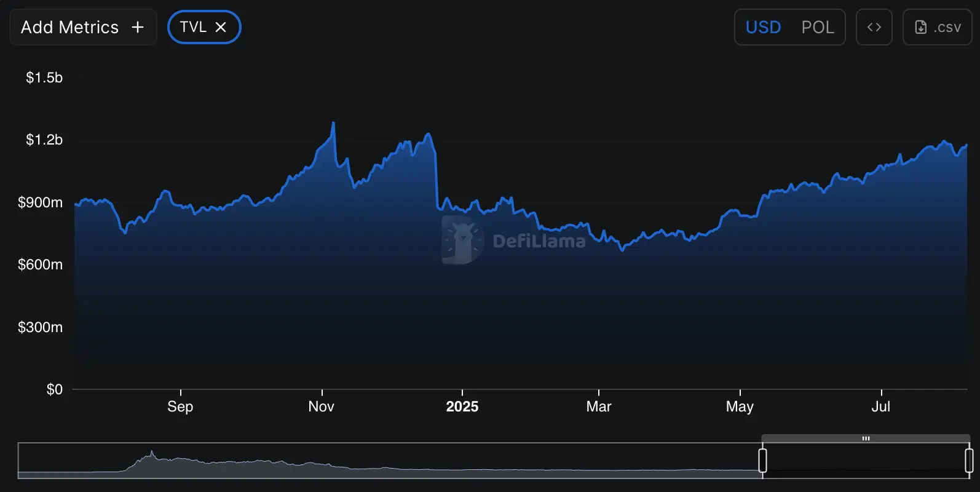Click the grip bar atop the range selection

coord(866,438)
